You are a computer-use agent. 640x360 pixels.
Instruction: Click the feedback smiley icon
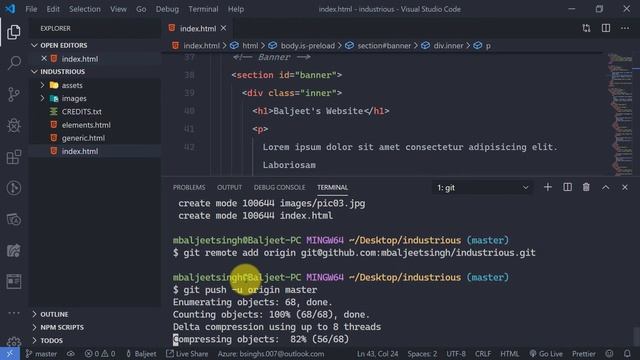coord(609,353)
